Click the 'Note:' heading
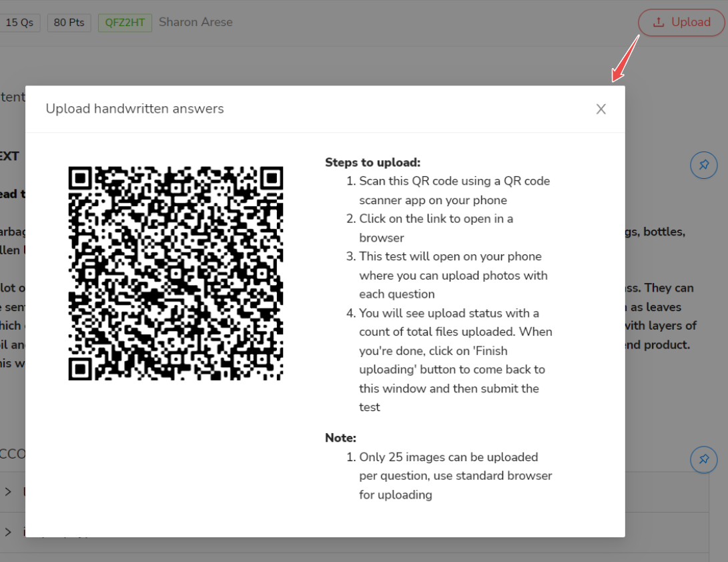Viewport: 728px width, 562px height. tap(340, 438)
